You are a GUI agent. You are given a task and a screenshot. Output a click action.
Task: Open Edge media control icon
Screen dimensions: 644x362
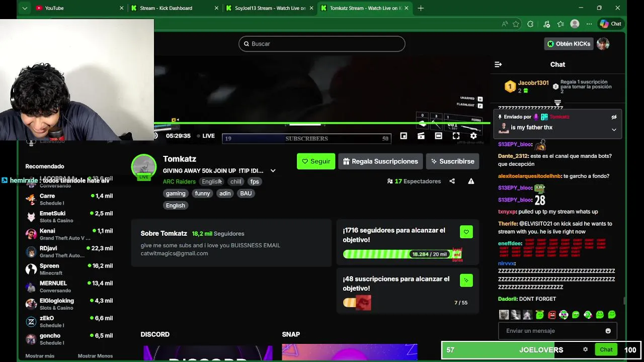pyautogui.click(x=547, y=24)
